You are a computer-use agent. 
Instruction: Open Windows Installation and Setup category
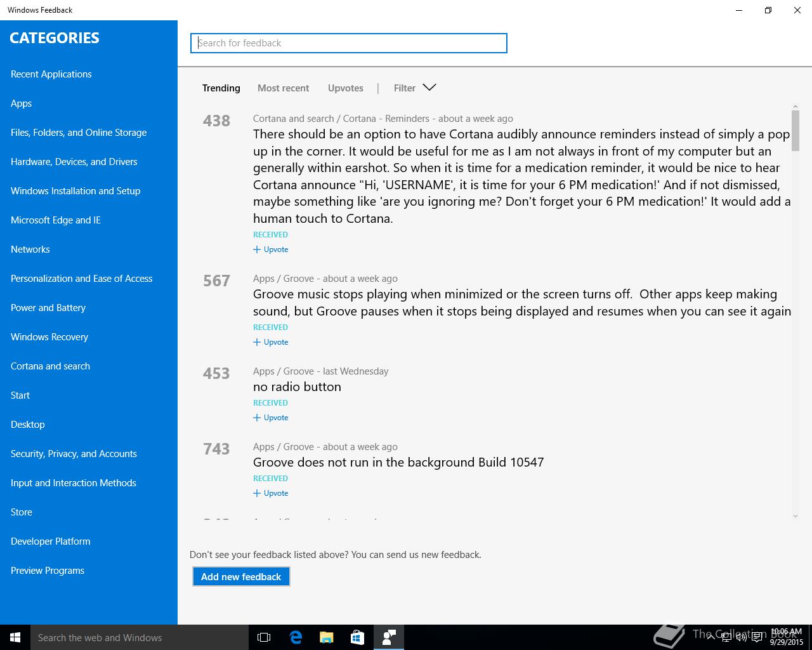(x=75, y=191)
